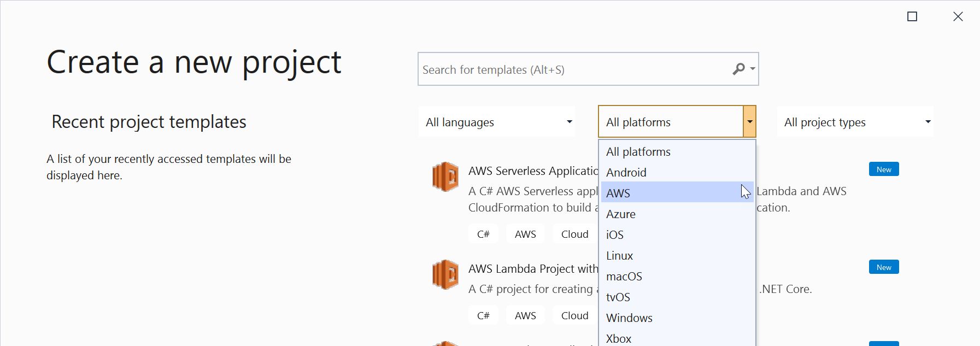Choose macOS platform option

pos(677,276)
